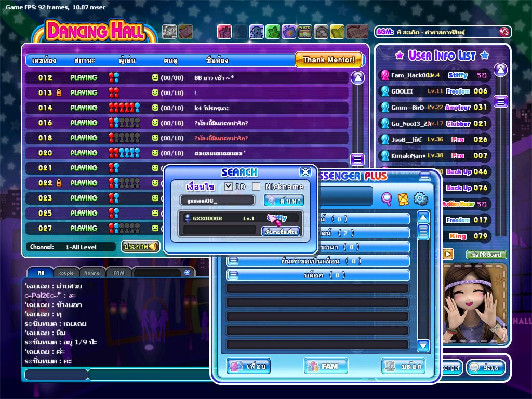Viewport: 532px width, 399px height.
Task: Open the PR Board button
Action: (486, 255)
